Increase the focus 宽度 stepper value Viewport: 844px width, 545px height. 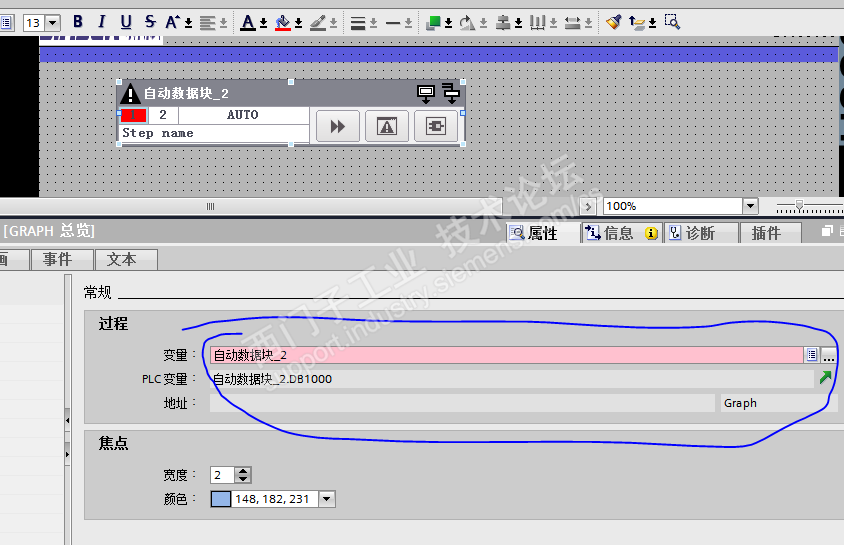243,471
